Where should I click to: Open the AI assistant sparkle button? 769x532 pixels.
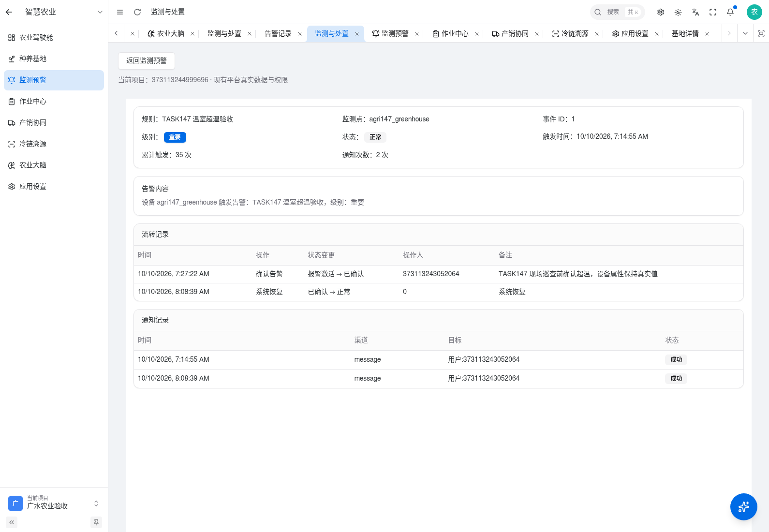click(x=744, y=507)
